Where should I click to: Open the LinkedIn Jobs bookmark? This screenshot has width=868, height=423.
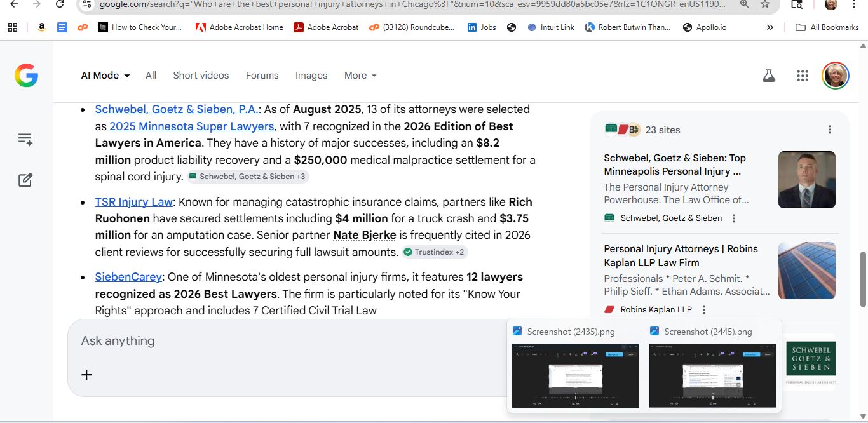tap(482, 27)
